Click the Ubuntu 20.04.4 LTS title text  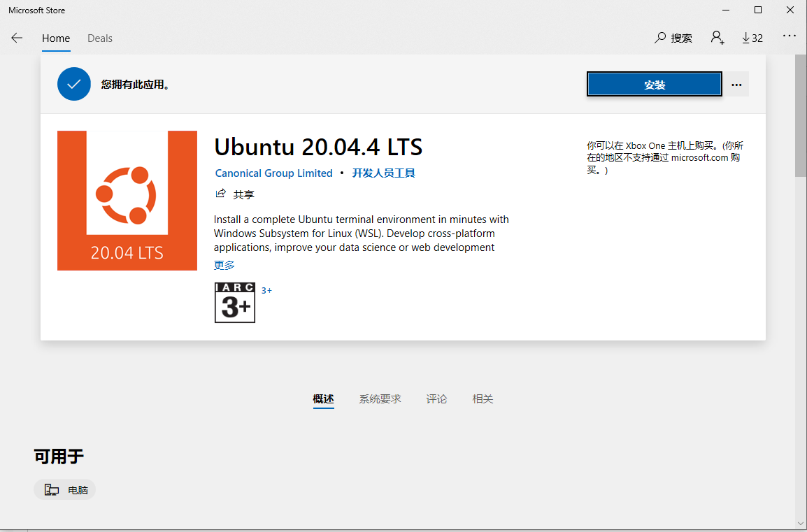(318, 147)
